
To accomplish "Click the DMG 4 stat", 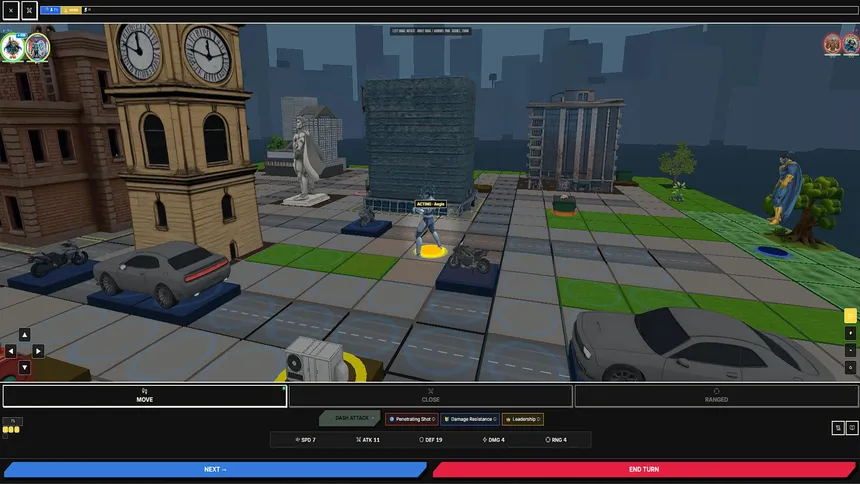I will (494, 440).
